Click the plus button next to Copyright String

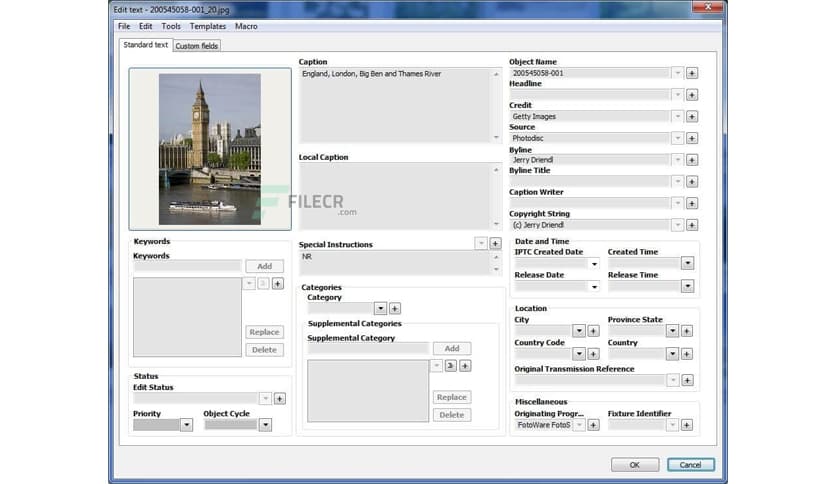point(692,225)
